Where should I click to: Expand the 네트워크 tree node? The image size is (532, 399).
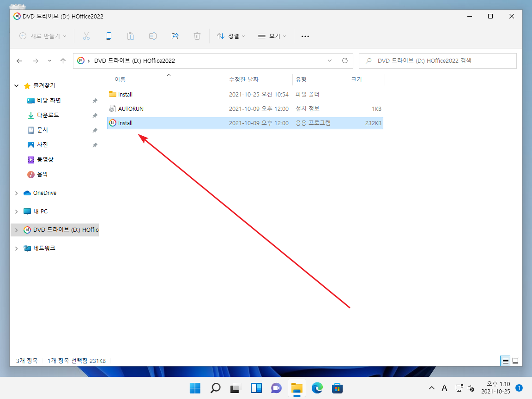pyautogui.click(x=16, y=248)
